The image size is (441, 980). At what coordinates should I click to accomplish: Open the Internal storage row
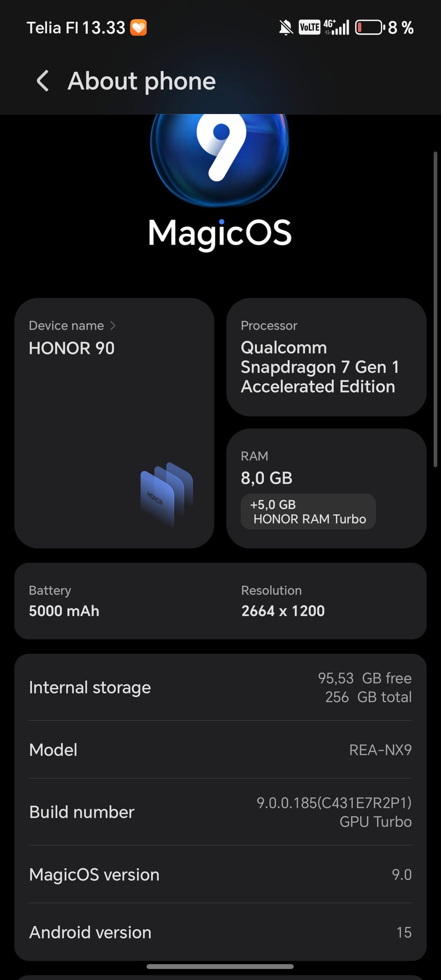[x=220, y=688]
